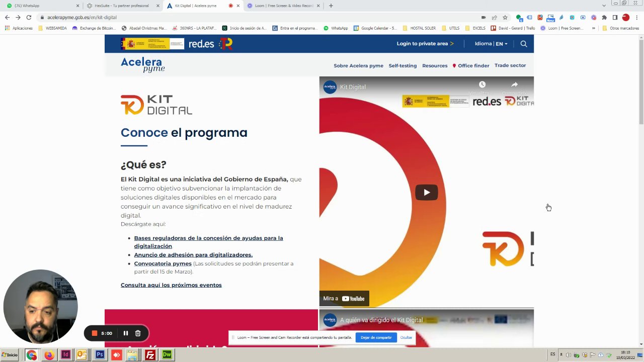Screen dimensions: 644x362
Task: Launch Dreamweaver from the taskbar
Action: [167, 355]
